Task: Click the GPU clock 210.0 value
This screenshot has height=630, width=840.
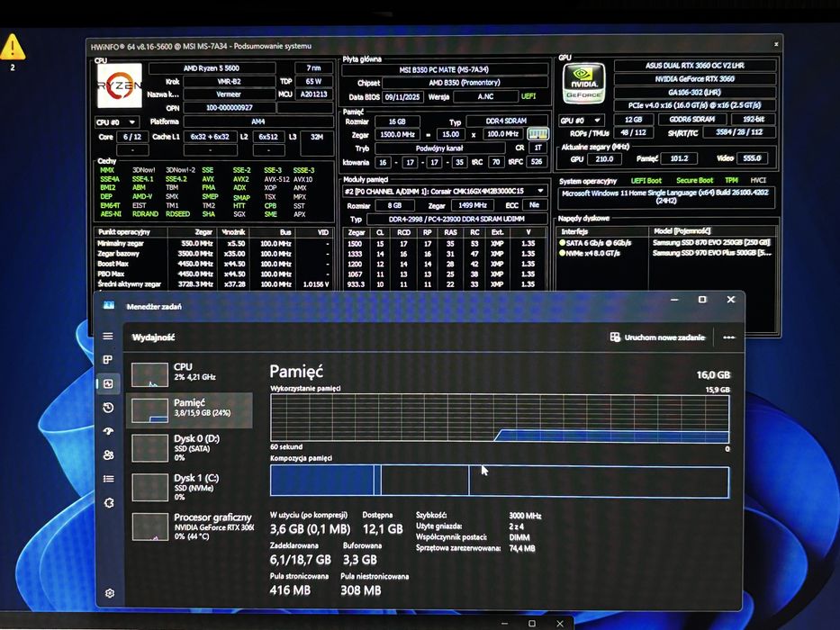Action: pyautogui.click(x=604, y=159)
